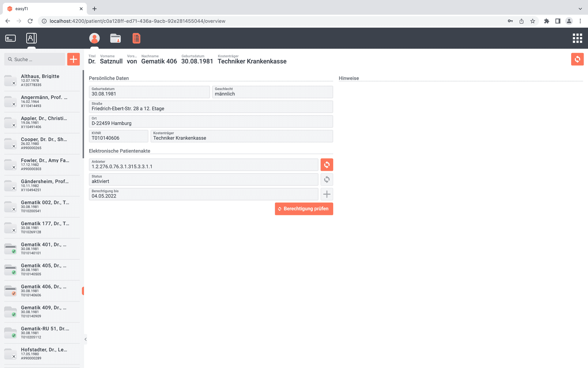Switch to the patient list icon
The width and height of the screenshot is (588, 368).
coord(31,38)
